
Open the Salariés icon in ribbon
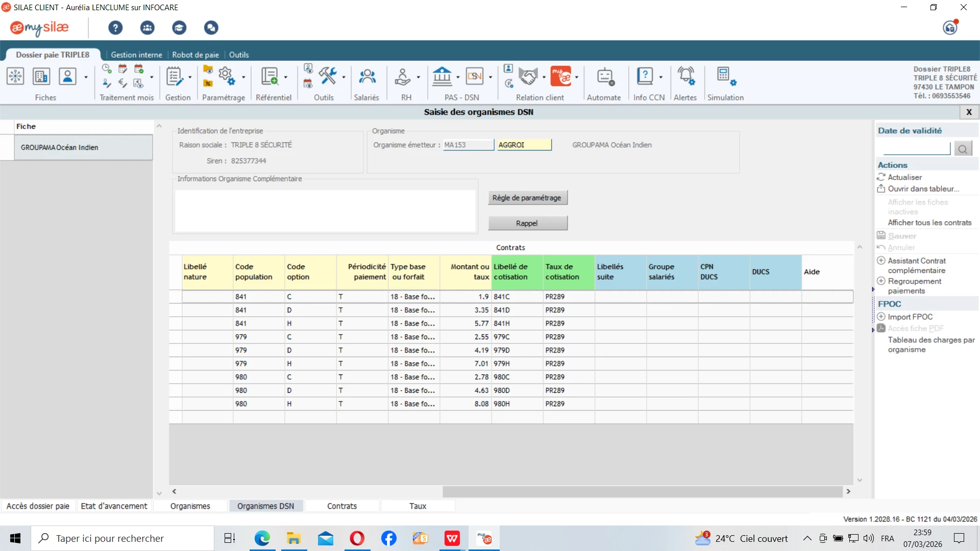point(367,77)
